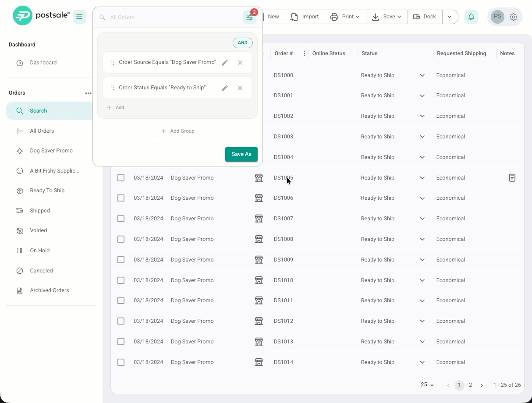Check the box for order DS1009
532x403 pixels.
click(x=121, y=260)
